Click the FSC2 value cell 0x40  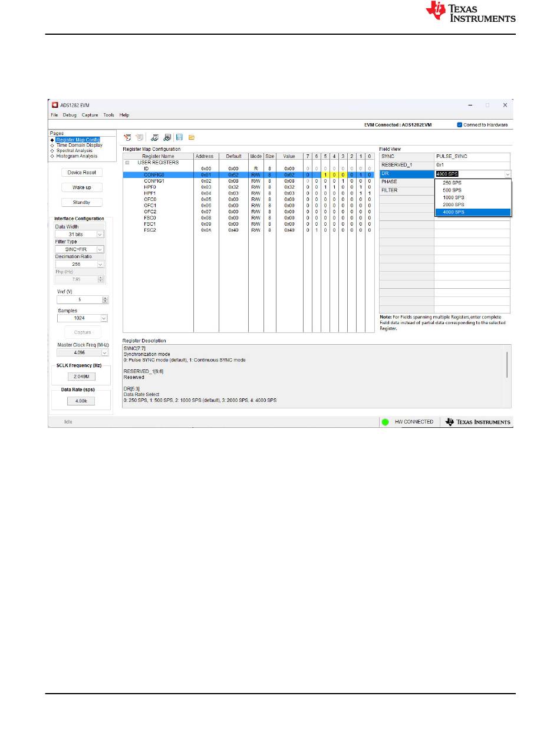(289, 230)
